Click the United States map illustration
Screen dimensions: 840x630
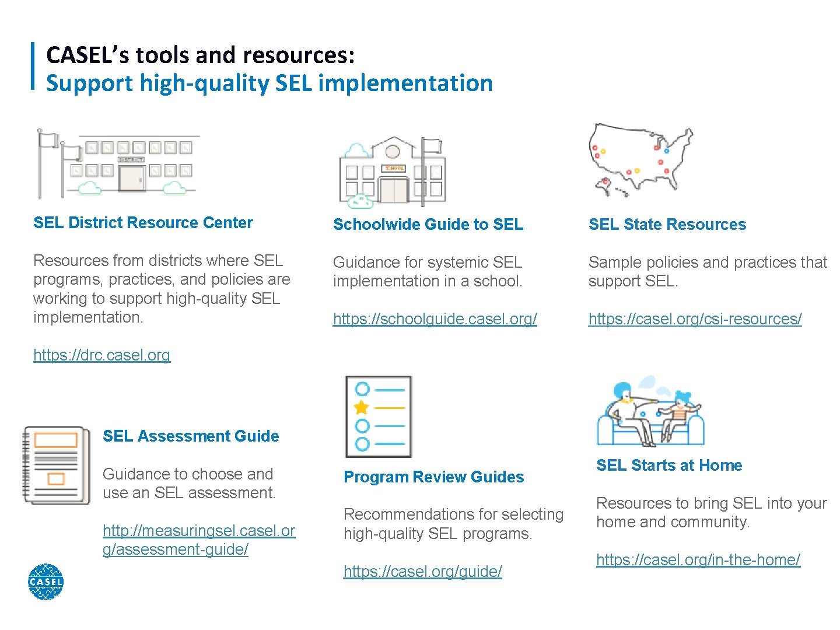640,160
